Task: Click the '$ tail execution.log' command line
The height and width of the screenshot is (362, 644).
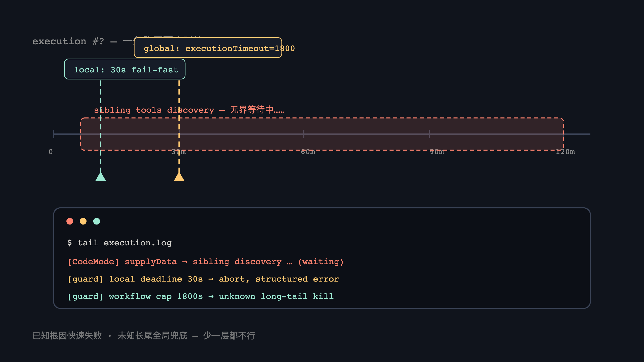Action: [x=119, y=243]
